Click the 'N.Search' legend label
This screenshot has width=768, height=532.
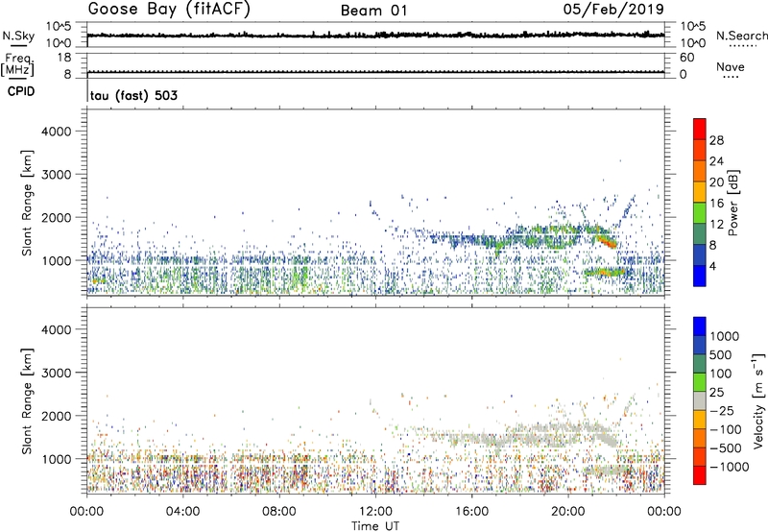click(741, 36)
